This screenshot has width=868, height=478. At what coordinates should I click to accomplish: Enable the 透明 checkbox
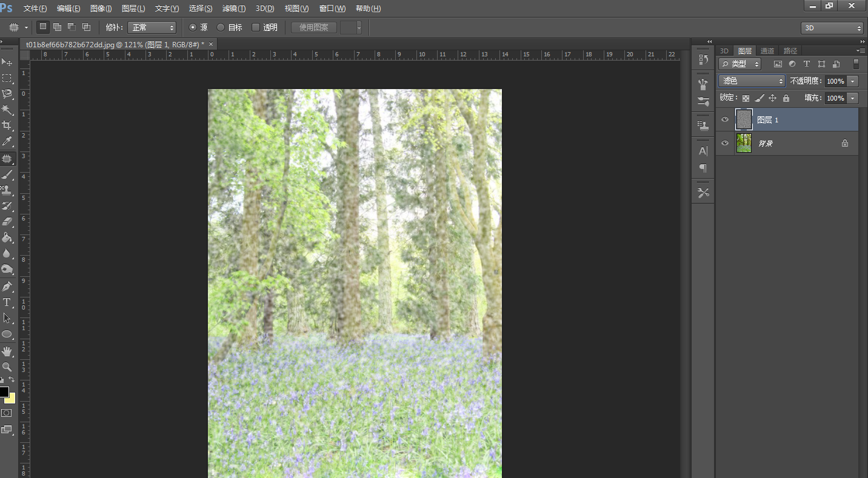pyautogui.click(x=256, y=27)
